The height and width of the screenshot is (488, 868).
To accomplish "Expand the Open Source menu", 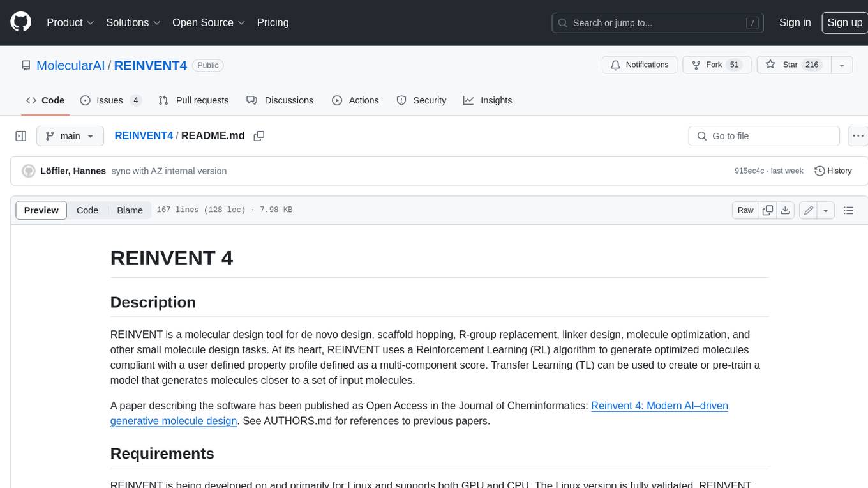I will (209, 22).
